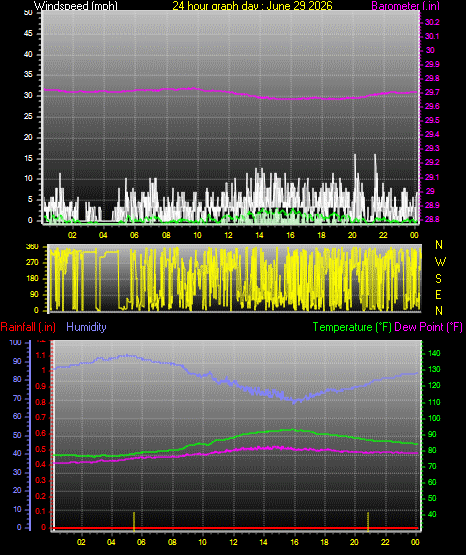Click the barometer axis value "29.4"
The height and width of the screenshot is (555, 466).
tap(432, 134)
